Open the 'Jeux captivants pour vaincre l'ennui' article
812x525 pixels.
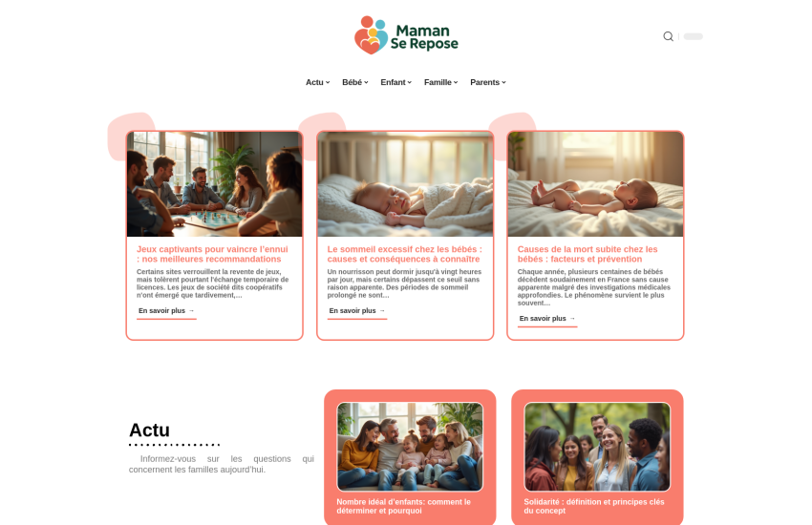pyautogui.click(x=212, y=254)
